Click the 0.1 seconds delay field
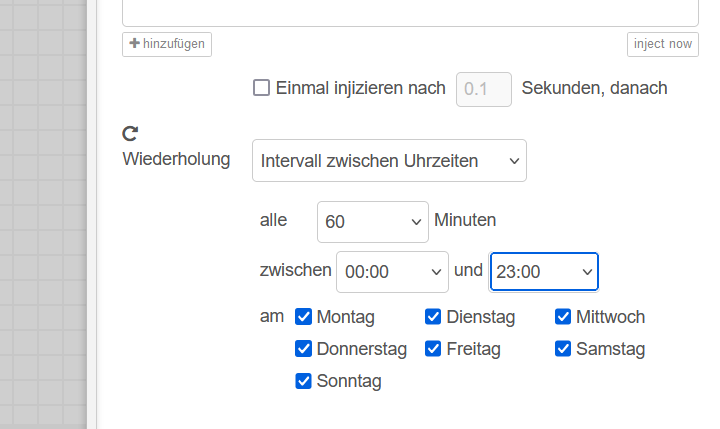720x429 pixels. tap(484, 89)
